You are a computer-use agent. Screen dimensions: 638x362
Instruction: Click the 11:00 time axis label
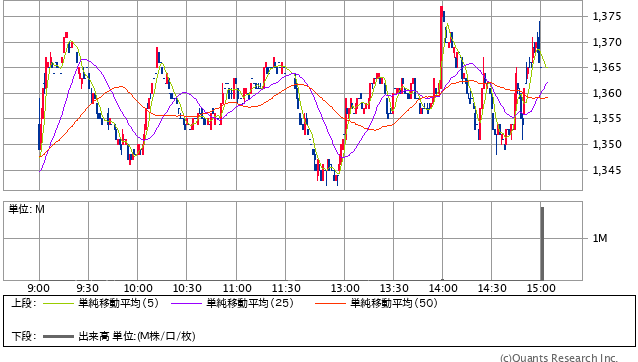tap(237, 288)
